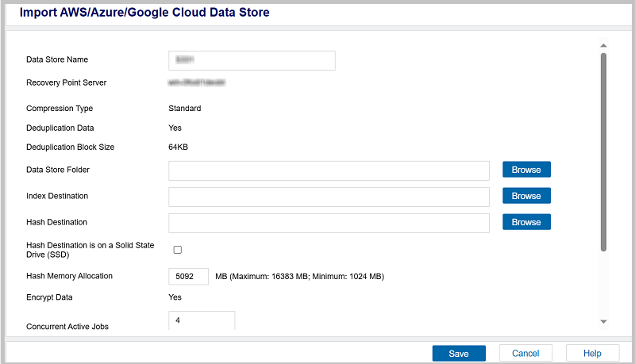Click the 'Deduplication Block Size' label

71,147
